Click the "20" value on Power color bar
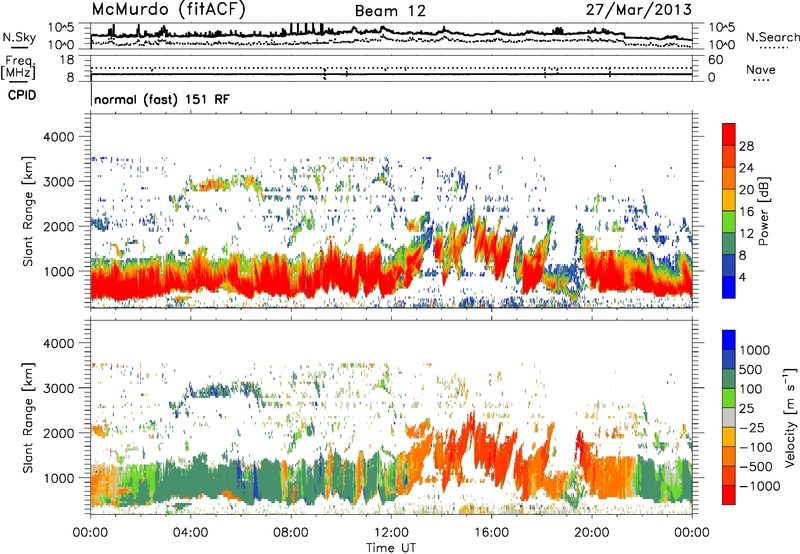 [746, 190]
